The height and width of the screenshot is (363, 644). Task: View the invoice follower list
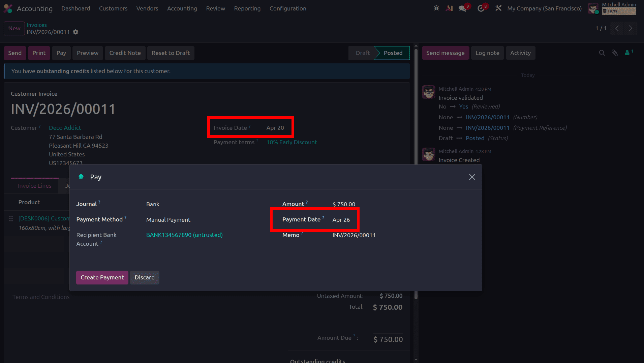627,53
